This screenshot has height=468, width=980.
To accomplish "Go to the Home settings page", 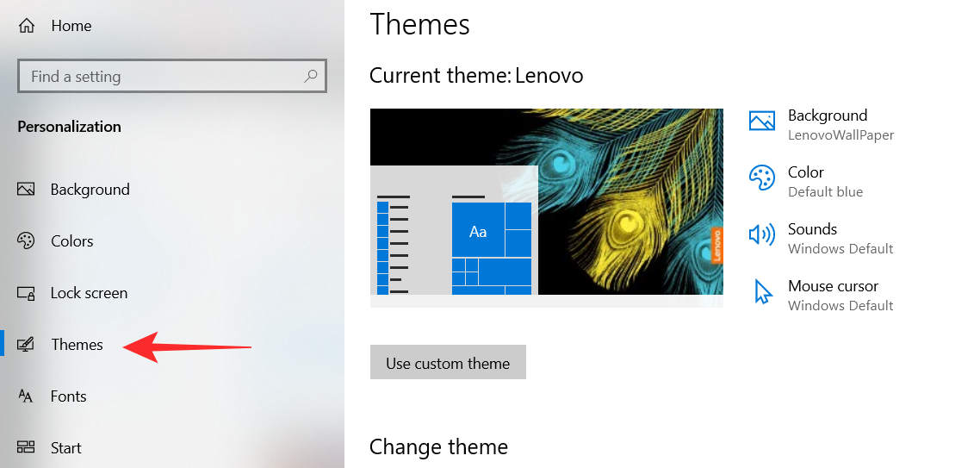I will tap(71, 26).
